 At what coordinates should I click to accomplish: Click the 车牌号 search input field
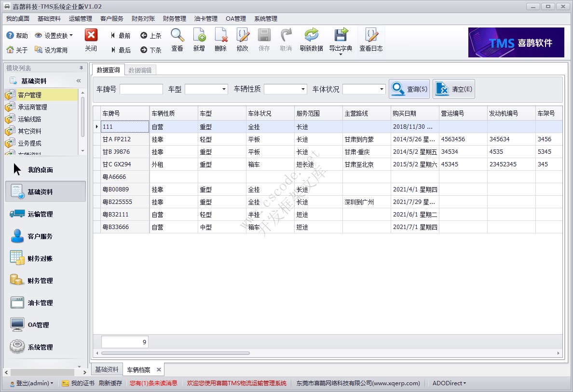click(x=141, y=89)
